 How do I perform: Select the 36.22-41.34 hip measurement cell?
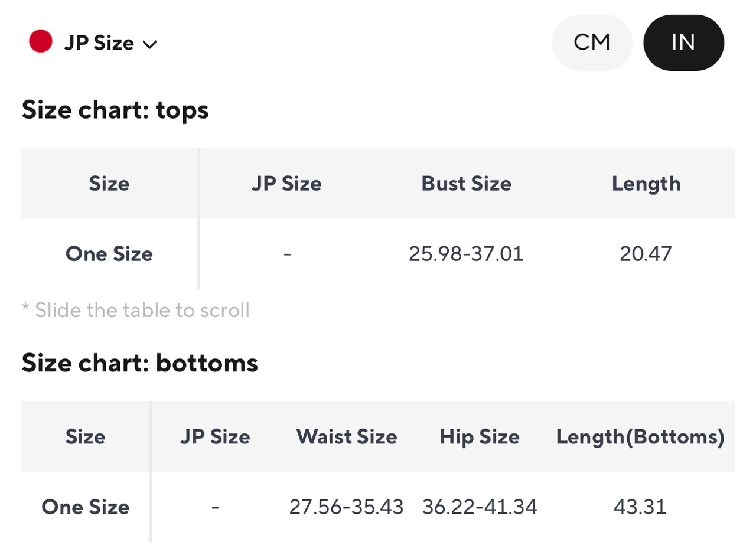point(480,507)
